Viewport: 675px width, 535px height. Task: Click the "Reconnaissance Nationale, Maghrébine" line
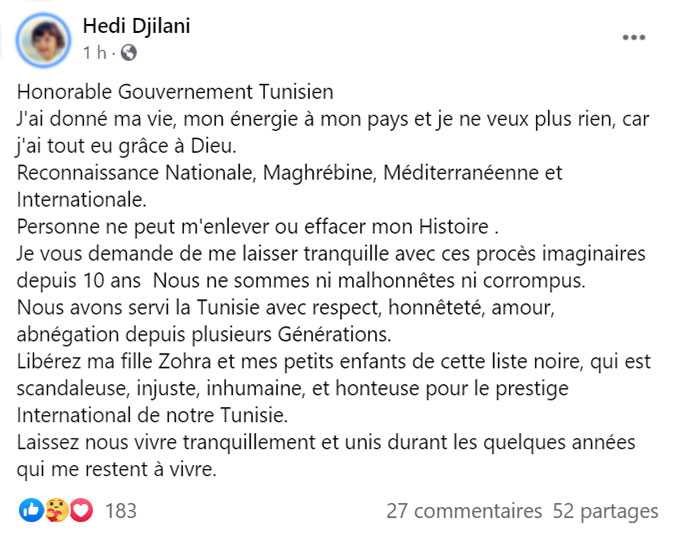289,173
